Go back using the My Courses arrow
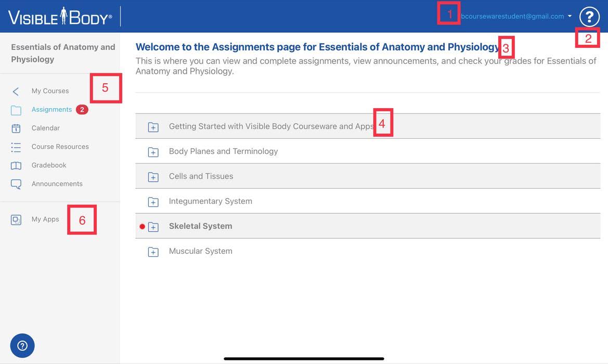This screenshot has width=608, height=364. tap(16, 92)
